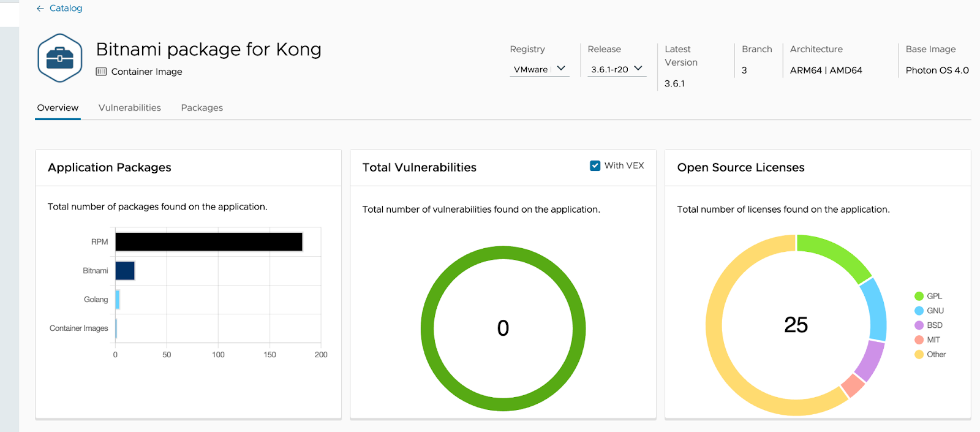This screenshot has height=432, width=980.
Task: Click the vulnerabilities count 0
Action: [x=503, y=328]
